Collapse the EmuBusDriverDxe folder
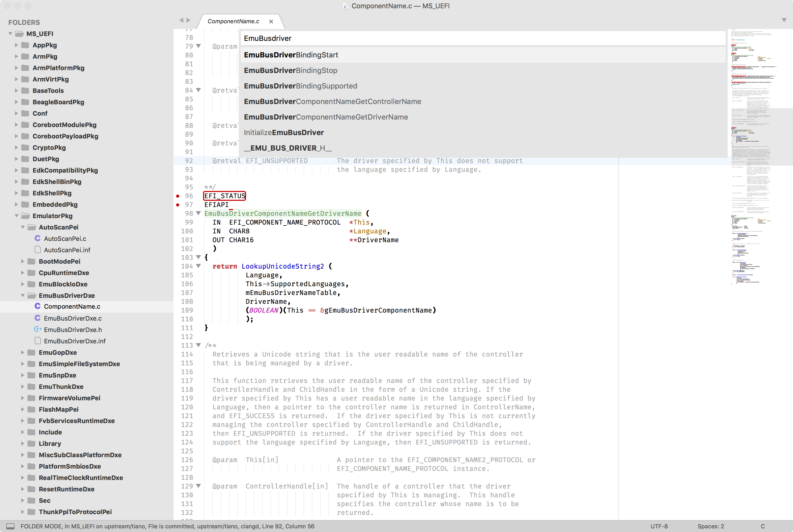The height and width of the screenshot is (532, 793). [23, 295]
